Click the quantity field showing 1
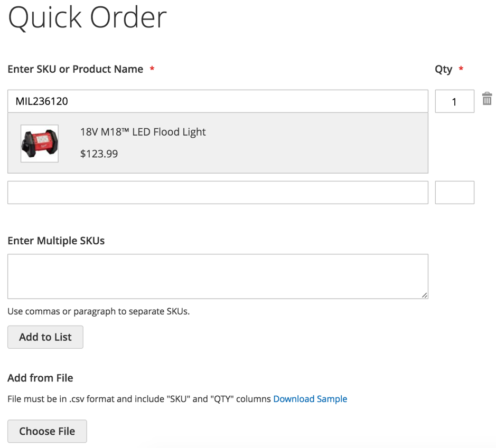 [x=455, y=101]
